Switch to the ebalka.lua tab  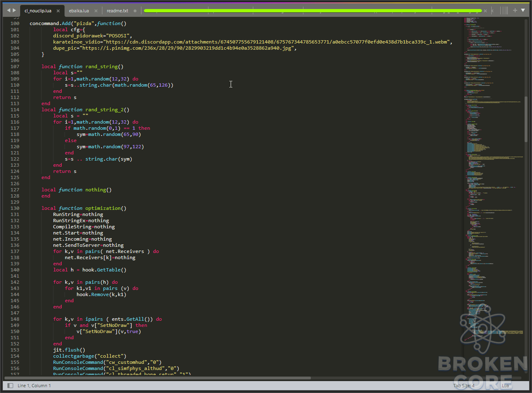pos(79,11)
